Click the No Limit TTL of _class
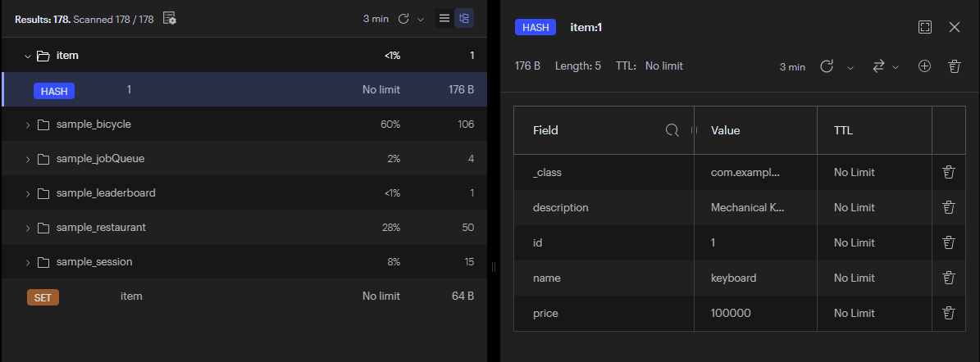Screen dimensions: 980x362 (855, 172)
